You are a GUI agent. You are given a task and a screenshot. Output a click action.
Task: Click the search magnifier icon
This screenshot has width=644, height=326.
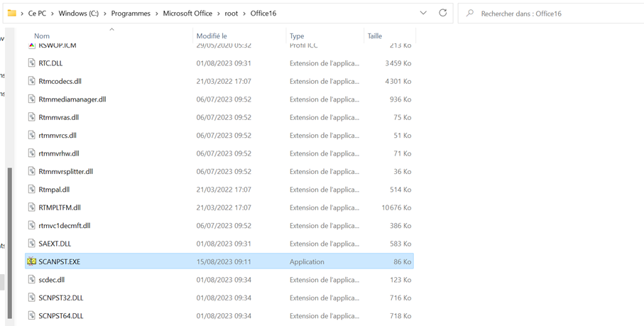click(470, 13)
